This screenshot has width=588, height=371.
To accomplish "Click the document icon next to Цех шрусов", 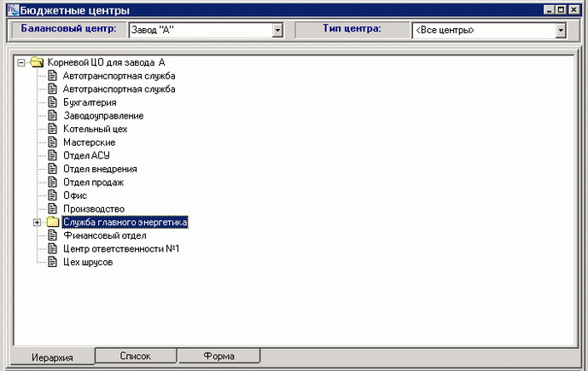I will click(x=53, y=262).
